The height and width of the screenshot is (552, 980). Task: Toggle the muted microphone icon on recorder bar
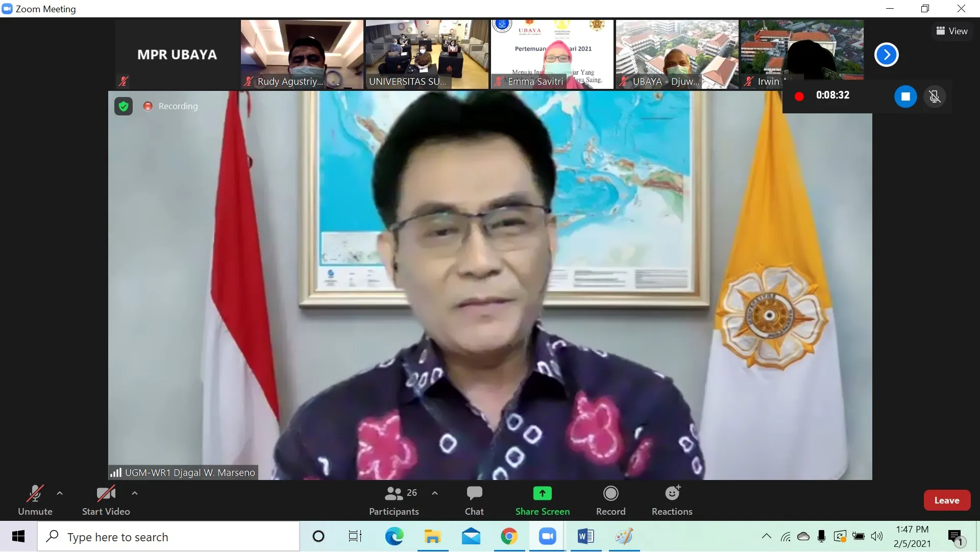[x=935, y=96]
